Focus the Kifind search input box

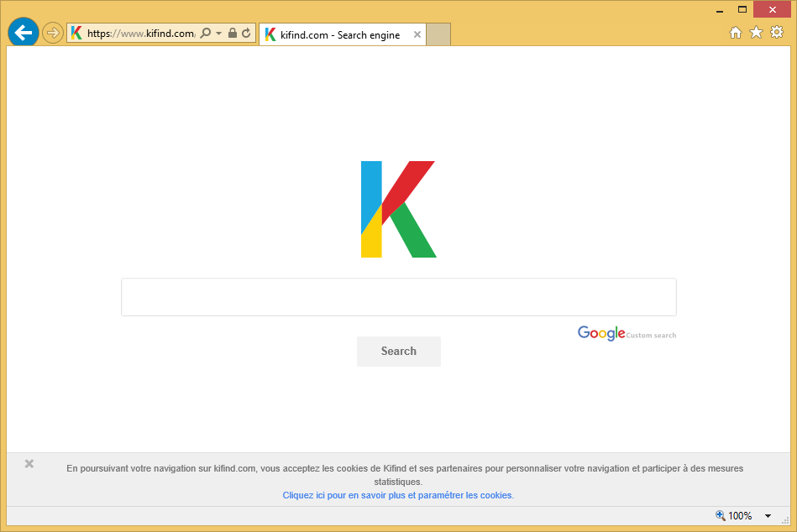(x=398, y=297)
